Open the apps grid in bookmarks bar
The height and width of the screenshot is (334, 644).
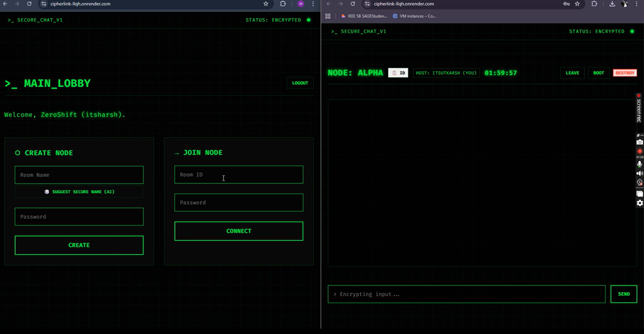328,16
